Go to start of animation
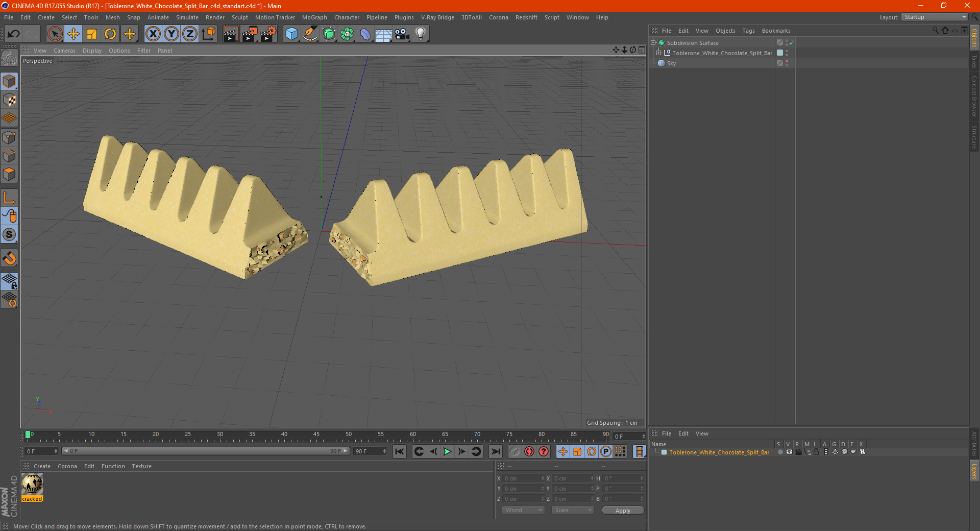 (x=400, y=451)
